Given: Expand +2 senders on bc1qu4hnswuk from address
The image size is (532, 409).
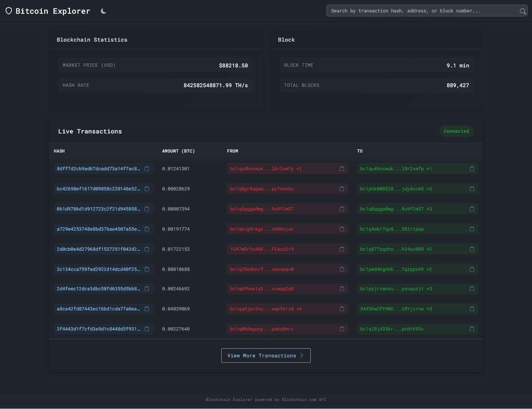Looking at the screenshot, I should tap(299, 169).
